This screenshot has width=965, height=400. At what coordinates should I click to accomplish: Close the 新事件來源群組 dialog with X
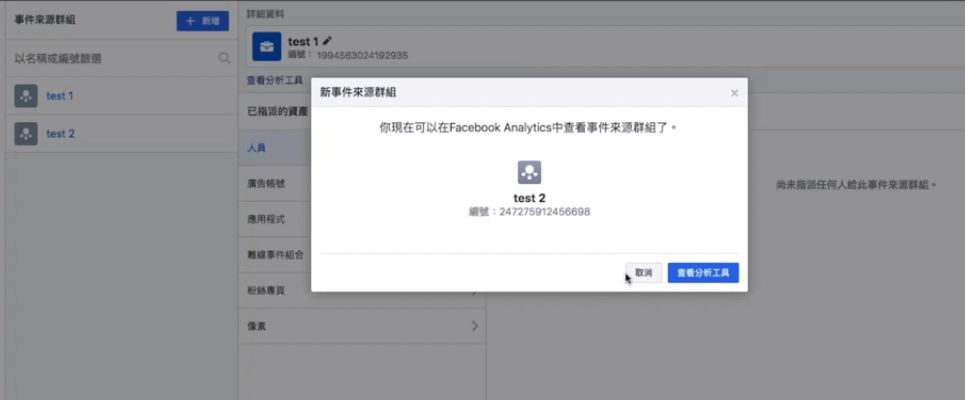pyautogui.click(x=734, y=93)
